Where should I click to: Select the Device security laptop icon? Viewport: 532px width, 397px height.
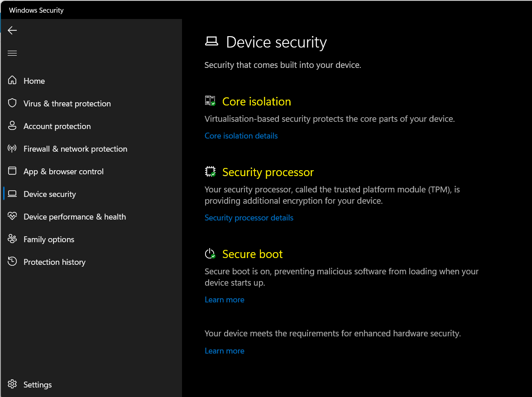coord(12,194)
